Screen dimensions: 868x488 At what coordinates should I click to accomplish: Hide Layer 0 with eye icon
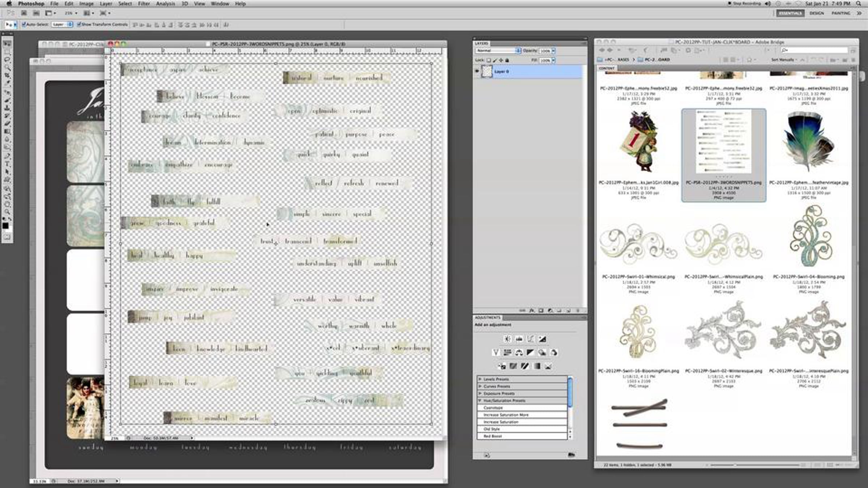point(477,71)
